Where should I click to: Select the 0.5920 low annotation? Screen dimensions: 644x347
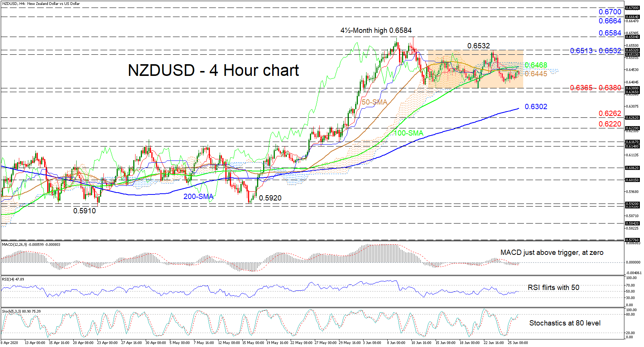click(270, 198)
